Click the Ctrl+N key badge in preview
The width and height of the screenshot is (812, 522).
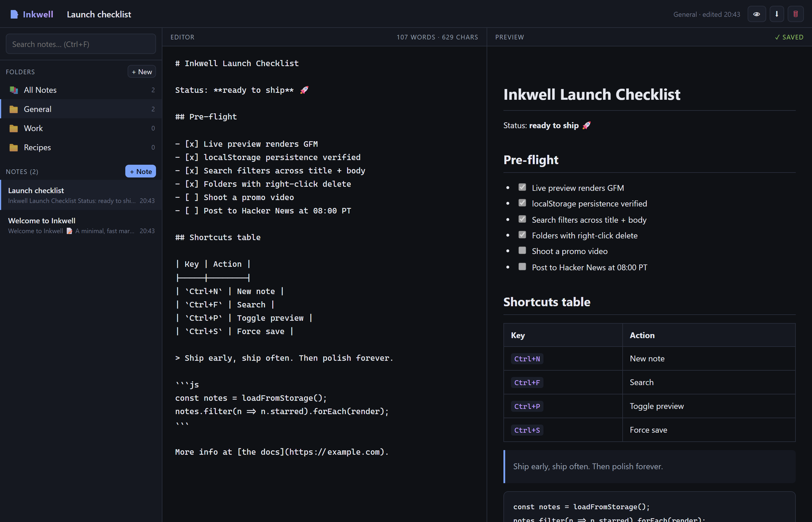click(x=527, y=359)
